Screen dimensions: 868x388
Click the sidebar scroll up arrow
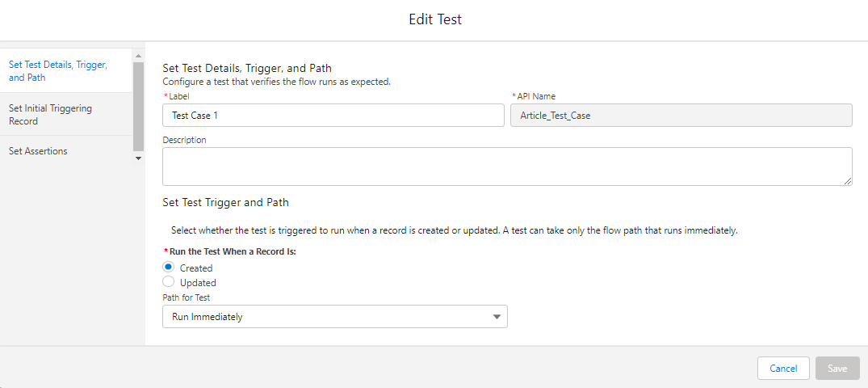click(138, 55)
